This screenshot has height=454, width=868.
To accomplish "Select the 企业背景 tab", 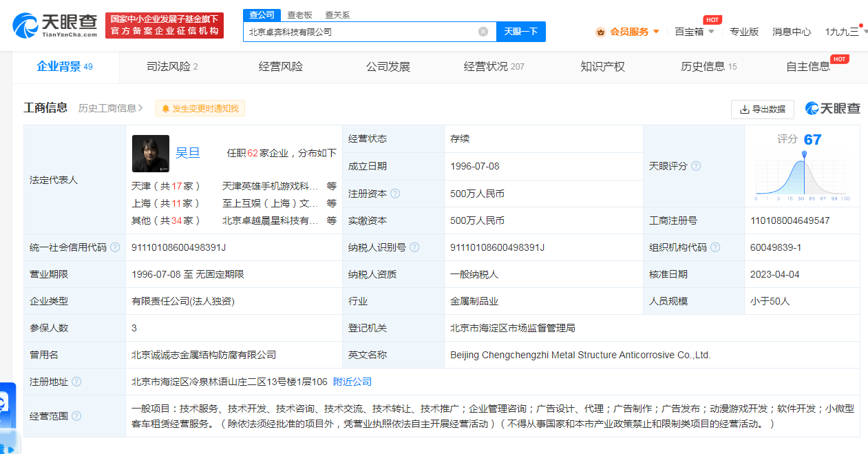I will 65,67.
